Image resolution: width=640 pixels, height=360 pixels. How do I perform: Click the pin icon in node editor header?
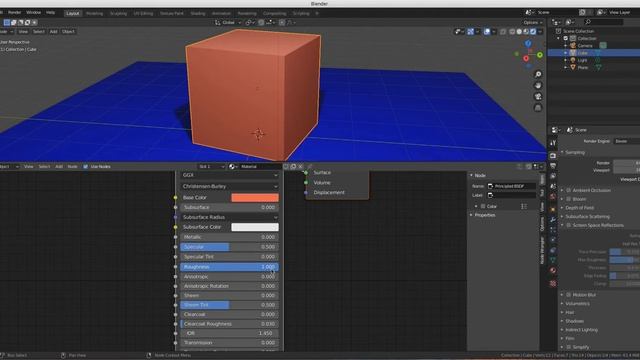(309, 167)
